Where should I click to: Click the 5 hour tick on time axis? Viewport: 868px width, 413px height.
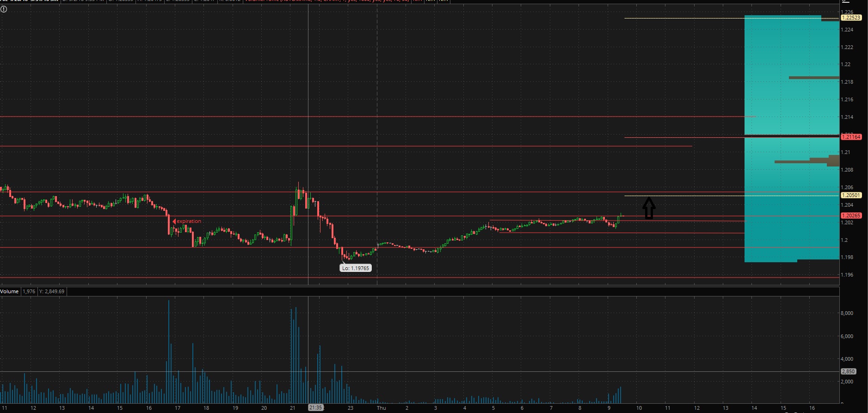click(493, 408)
